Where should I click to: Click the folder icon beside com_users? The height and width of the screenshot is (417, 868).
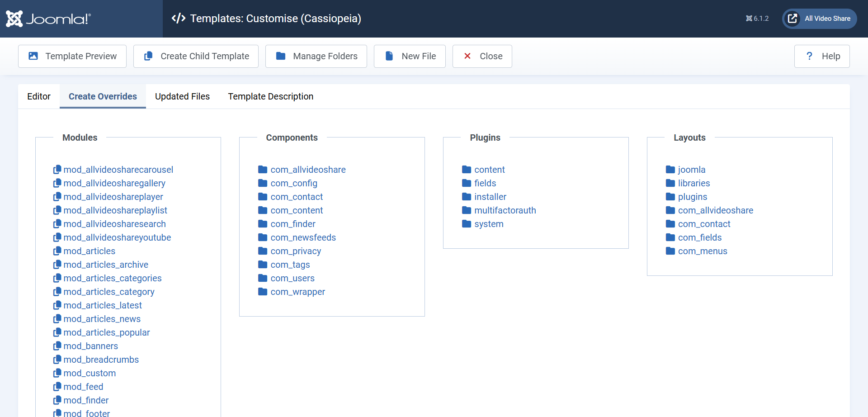[x=263, y=278]
